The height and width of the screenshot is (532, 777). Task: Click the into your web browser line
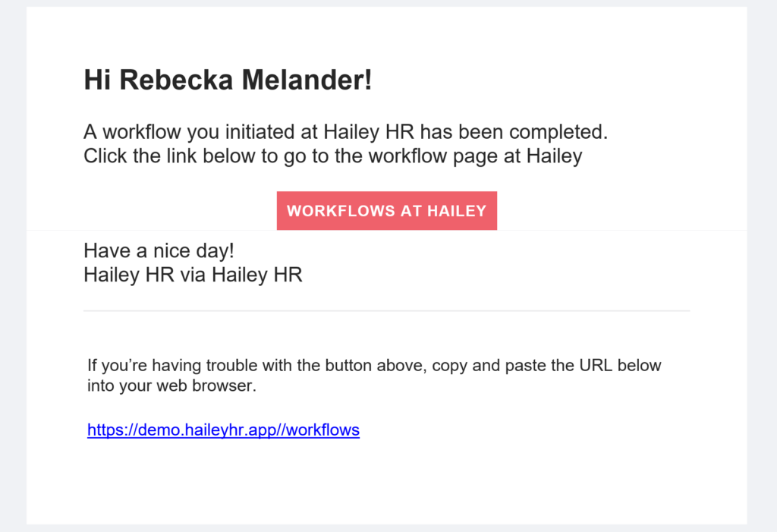coord(171,386)
